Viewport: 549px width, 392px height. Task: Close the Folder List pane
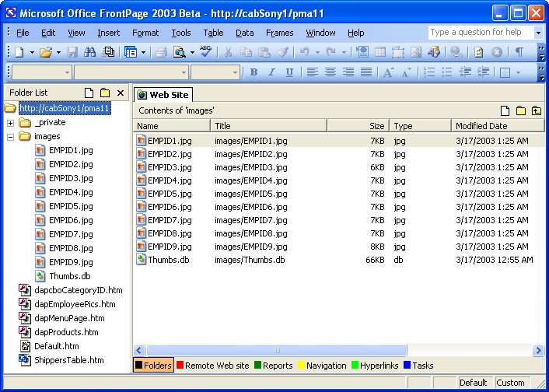tap(121, 93)
